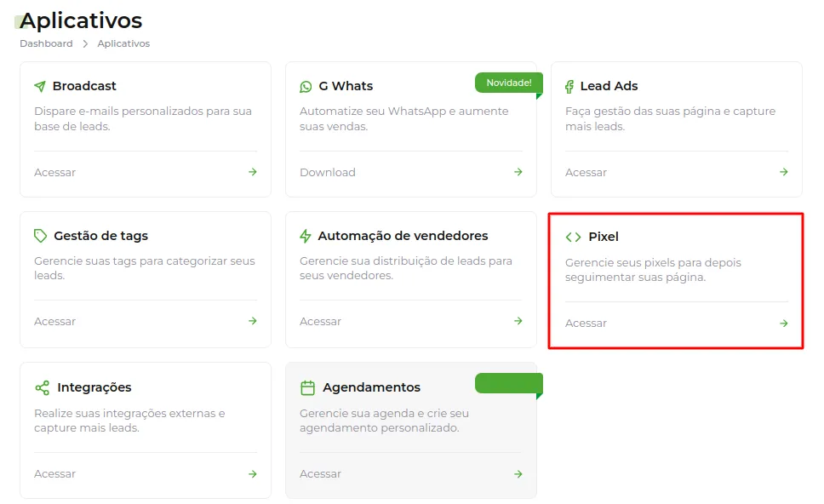Click the arrow in Automação de vendedores card

(518, 321)
